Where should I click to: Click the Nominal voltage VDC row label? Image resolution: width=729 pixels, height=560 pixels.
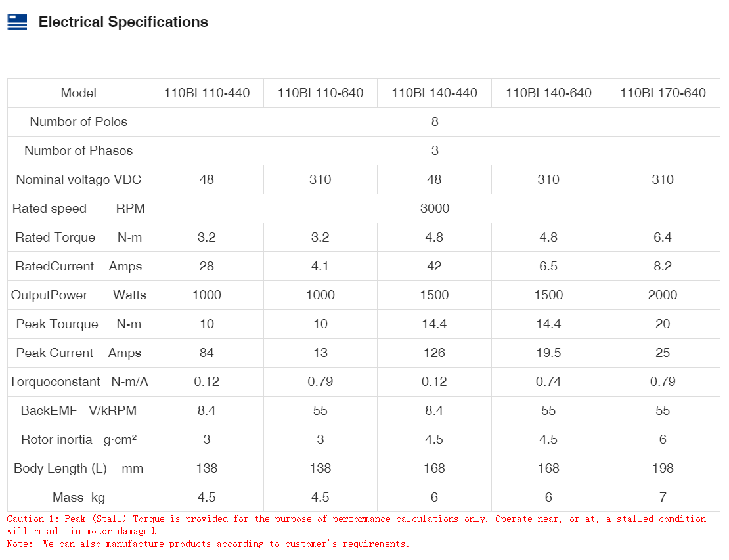79,179
